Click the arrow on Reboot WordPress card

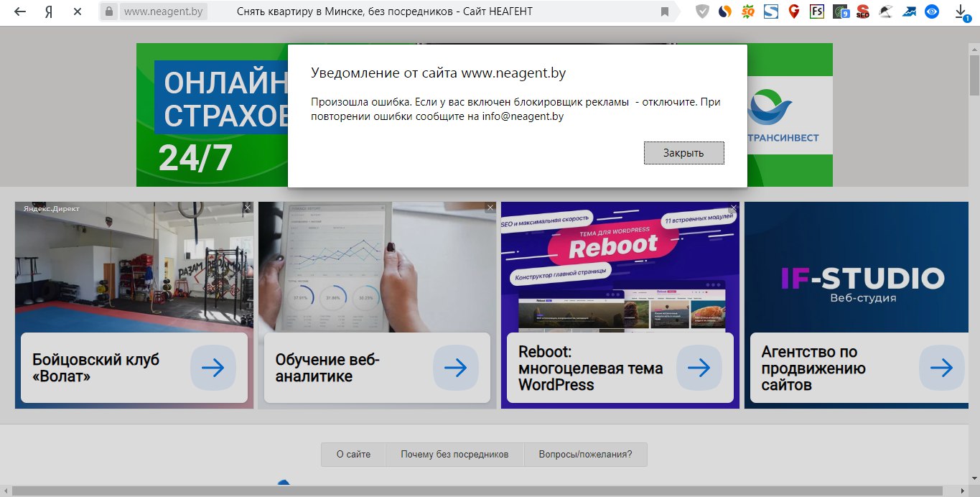click(699, 368)
